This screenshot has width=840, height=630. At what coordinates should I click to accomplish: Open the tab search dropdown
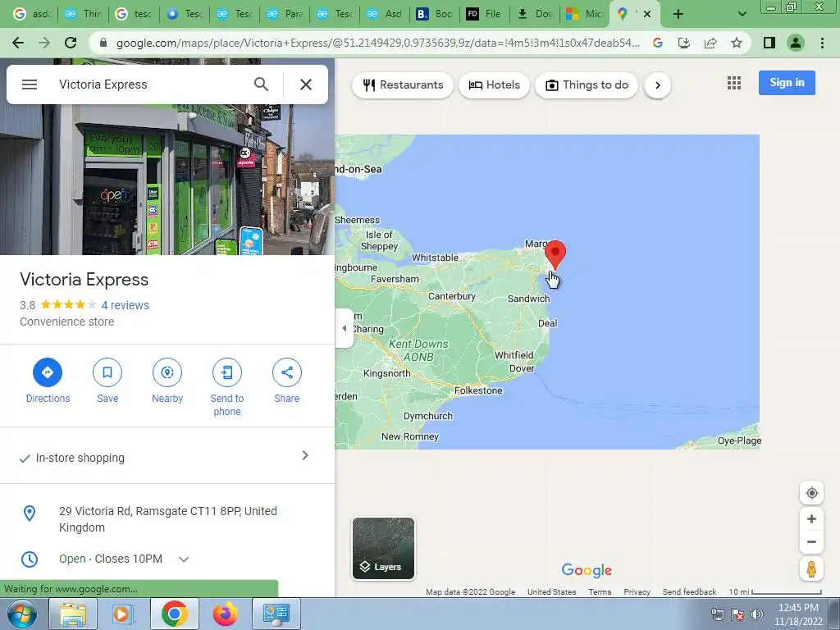pos(742,15)
